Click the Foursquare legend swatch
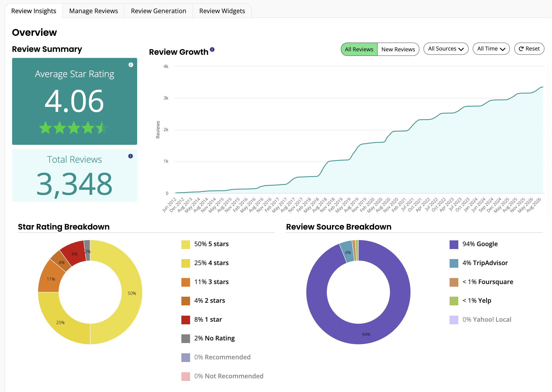552x392 pixels. [x=454, y=282]
